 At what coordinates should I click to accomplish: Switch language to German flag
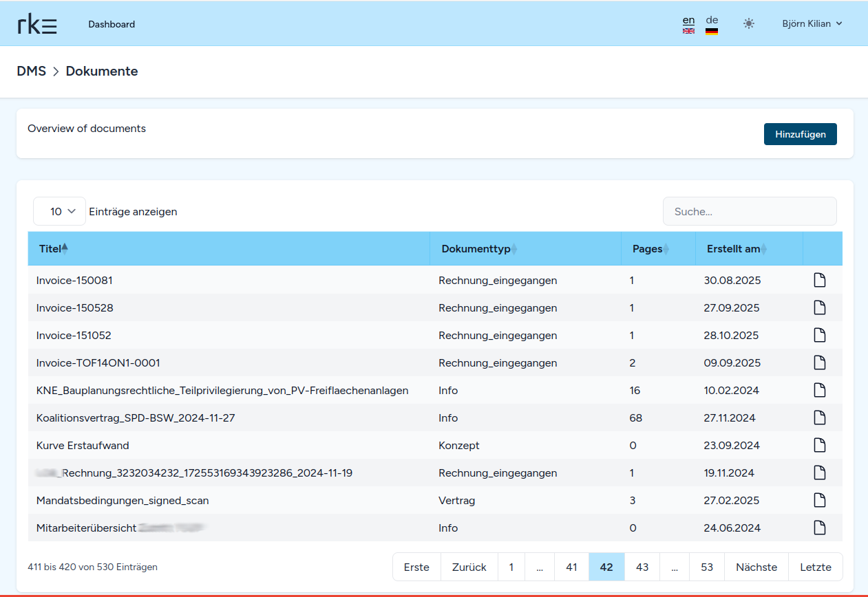(x=712, y=25)
